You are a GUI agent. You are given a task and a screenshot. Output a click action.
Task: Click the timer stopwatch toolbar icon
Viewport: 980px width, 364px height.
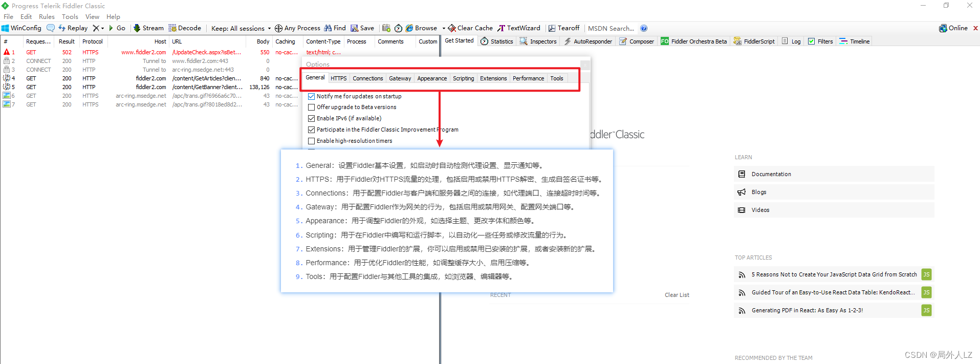[398, 28]
